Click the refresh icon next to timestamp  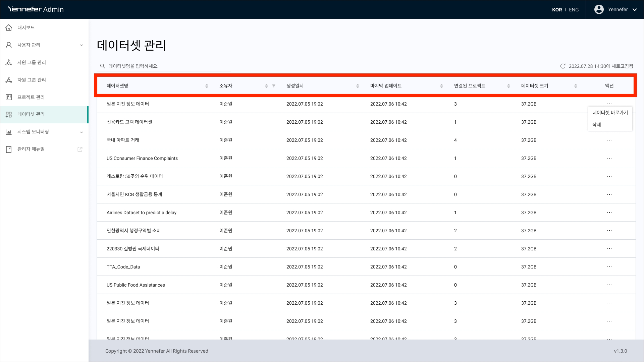[x=563, y=66]
